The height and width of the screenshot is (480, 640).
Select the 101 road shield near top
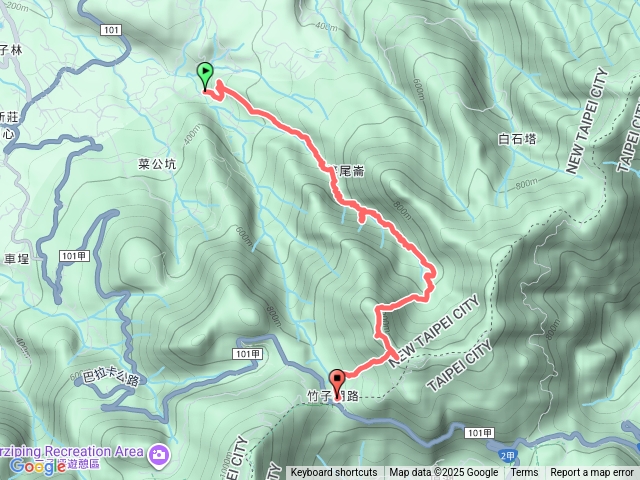tap(111, 30)
